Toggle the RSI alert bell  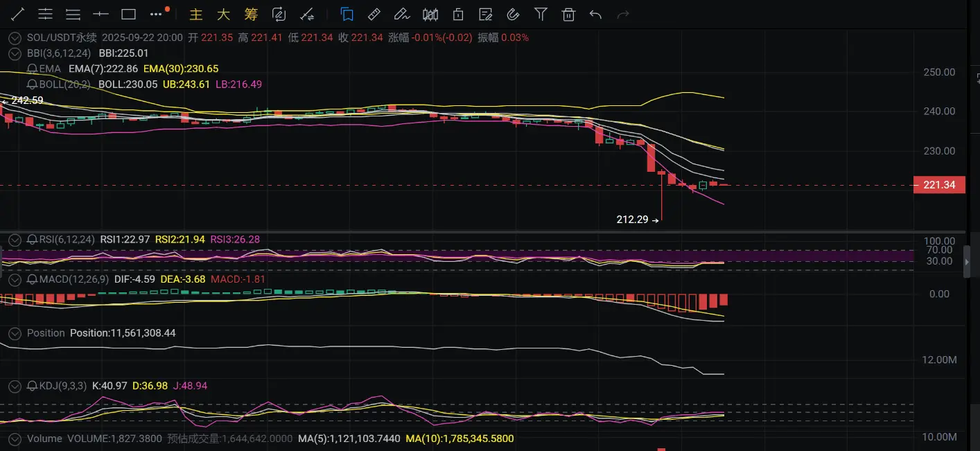click(32, 239)
